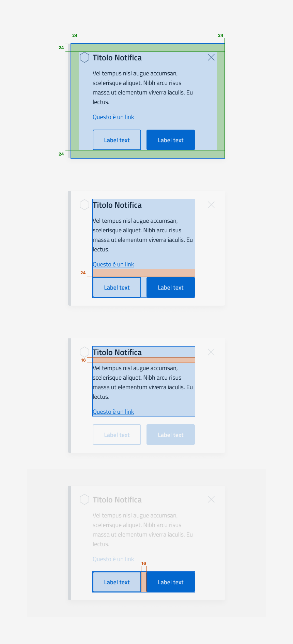This screenshot has width=293, height=644.
Task: Click the X icon on the bottom disabled notification
Action: coord(211,499)
